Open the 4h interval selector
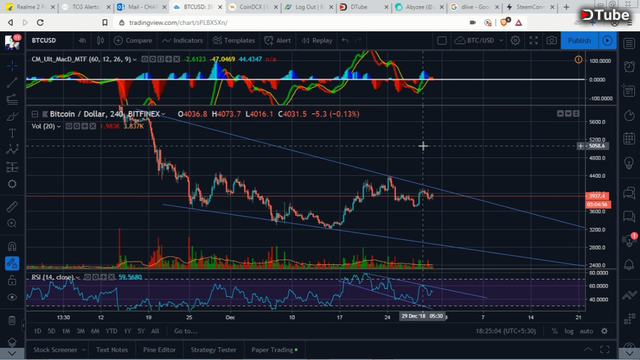Image resolution: width=640 pixels, height=360 pixels. click(x=82, y=40)
